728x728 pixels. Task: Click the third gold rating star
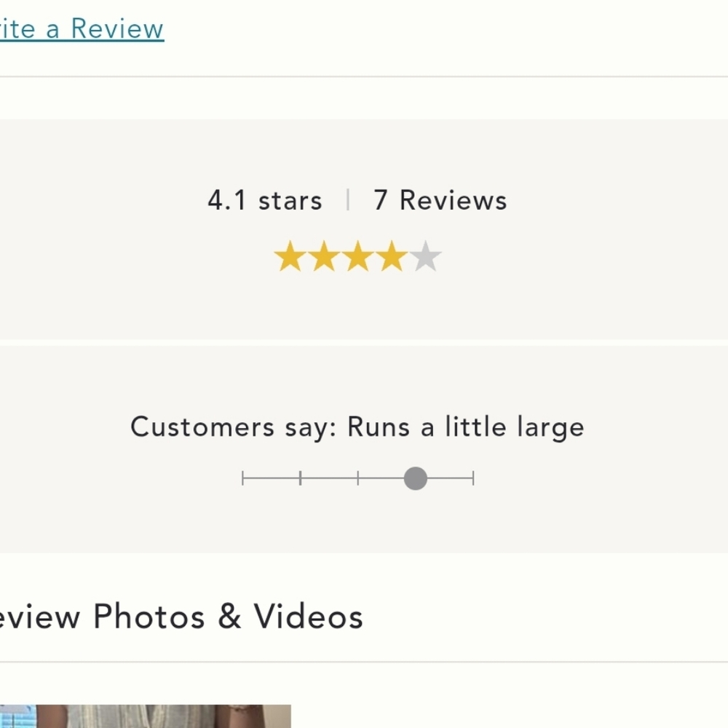[x=358, y=256]
